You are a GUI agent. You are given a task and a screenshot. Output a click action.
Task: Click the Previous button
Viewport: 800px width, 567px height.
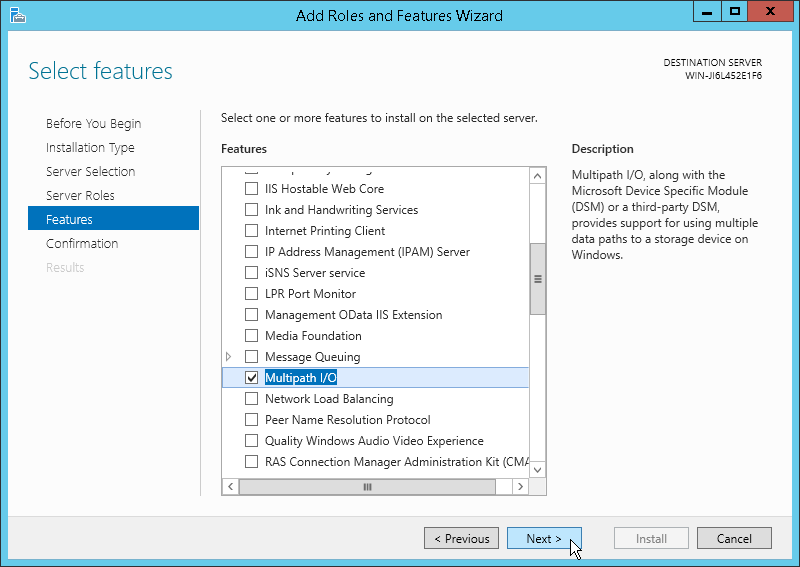tap(461, 538)
